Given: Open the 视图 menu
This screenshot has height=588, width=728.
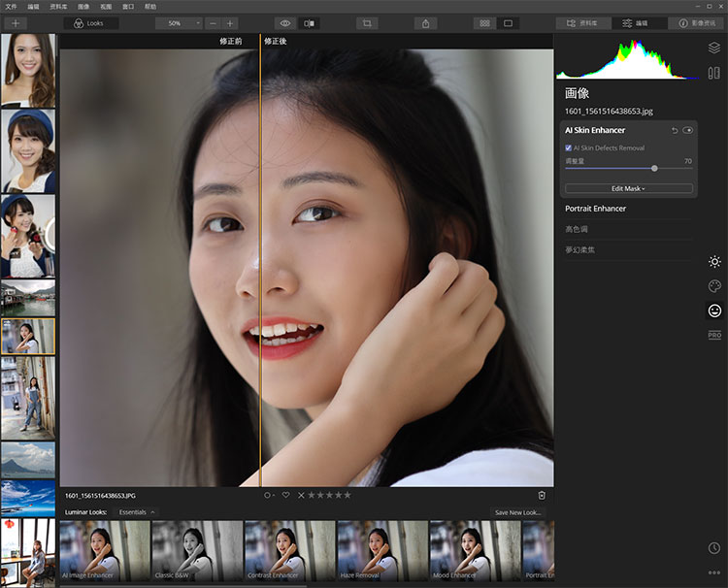Looking at the screenshot, I should tap(106, 7).
